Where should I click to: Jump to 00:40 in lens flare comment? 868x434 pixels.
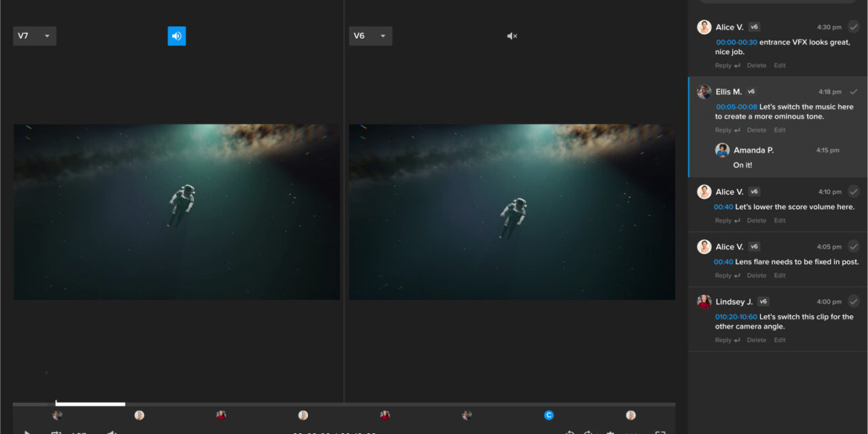pyautogui.click(x=723, y=262)
